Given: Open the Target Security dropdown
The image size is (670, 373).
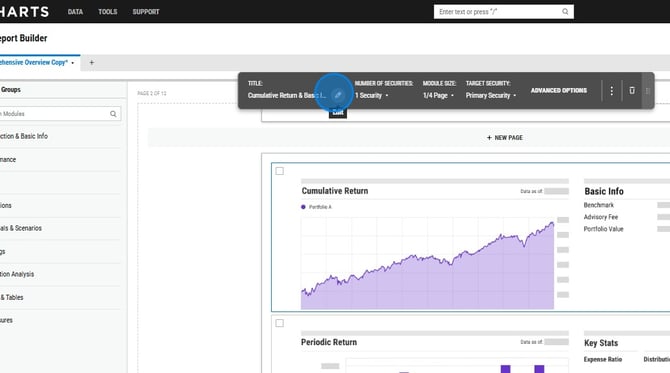Looking at the screenshot, I should 491,95.
